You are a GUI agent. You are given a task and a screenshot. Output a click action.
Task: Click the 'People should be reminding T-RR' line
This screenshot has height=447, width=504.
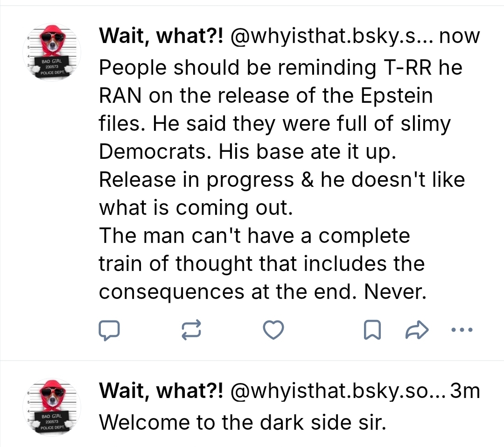[x=280, y=68]
